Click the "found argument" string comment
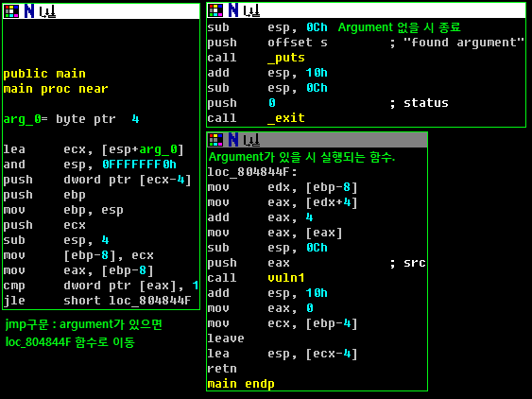 tap(456, 43)
